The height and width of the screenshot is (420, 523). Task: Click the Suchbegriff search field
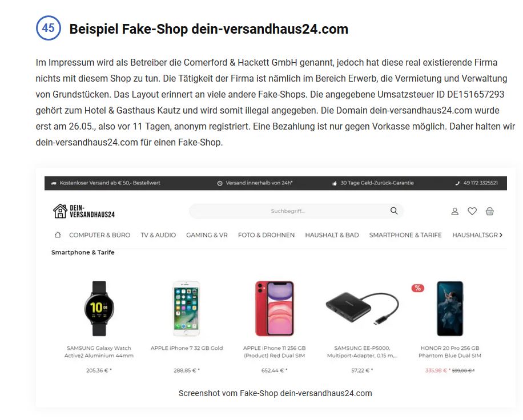coord(296,211)
